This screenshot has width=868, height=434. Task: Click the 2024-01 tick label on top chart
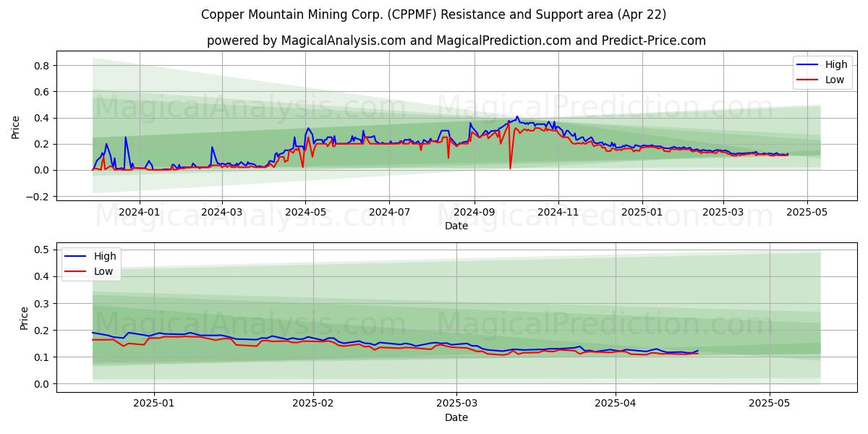point(139,212)
